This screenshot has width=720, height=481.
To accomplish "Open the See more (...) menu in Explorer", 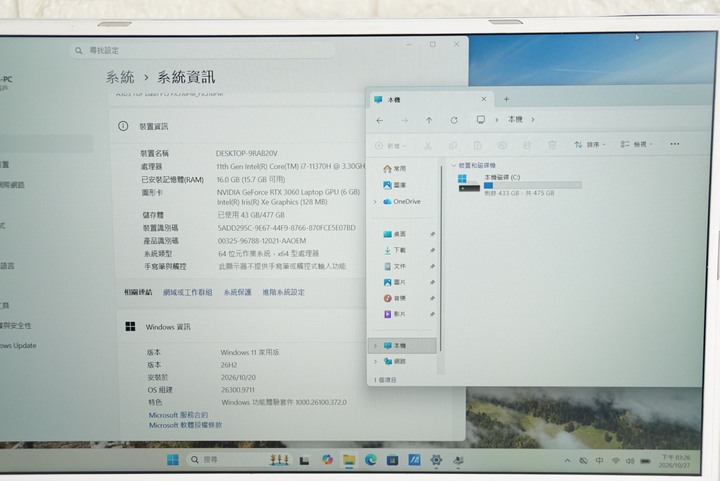I will click(674, 144).
